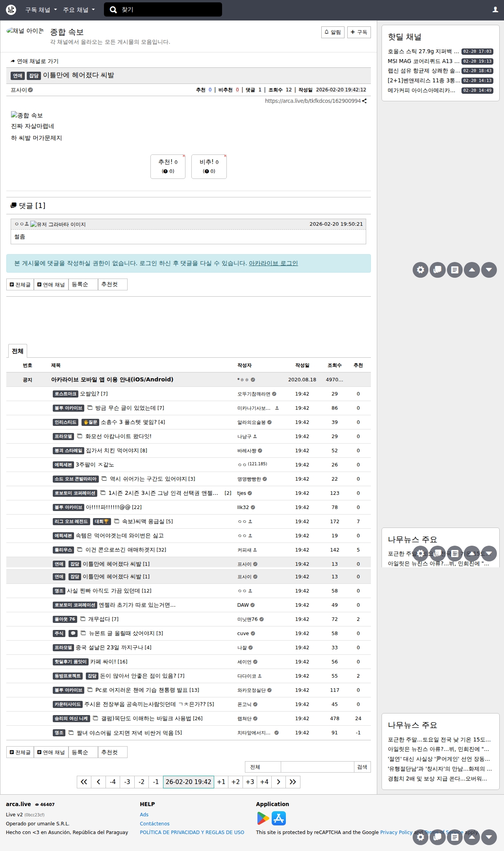The image size is (504, 851).
Task: Click the post URL arca.live/b/tkfkdcos/162900994
Action: 313,101
